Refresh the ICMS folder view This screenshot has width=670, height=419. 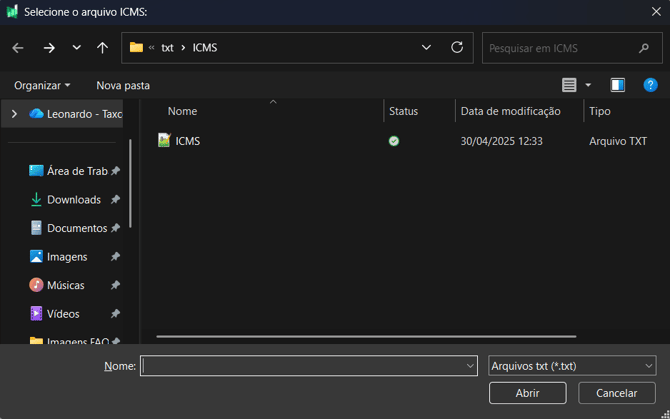(457, 47)
